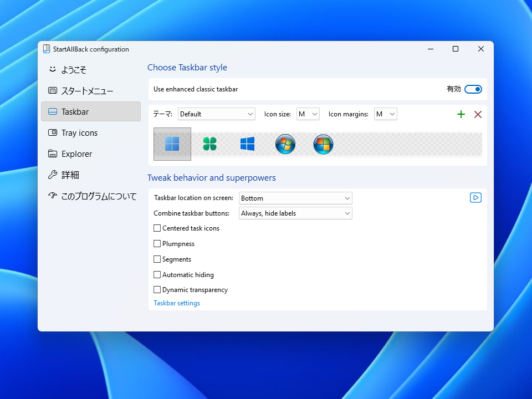Close the StartAllBack configuration window
This screenshot has height=399, width=532.
pyautogui.click(x=481, y=49)
